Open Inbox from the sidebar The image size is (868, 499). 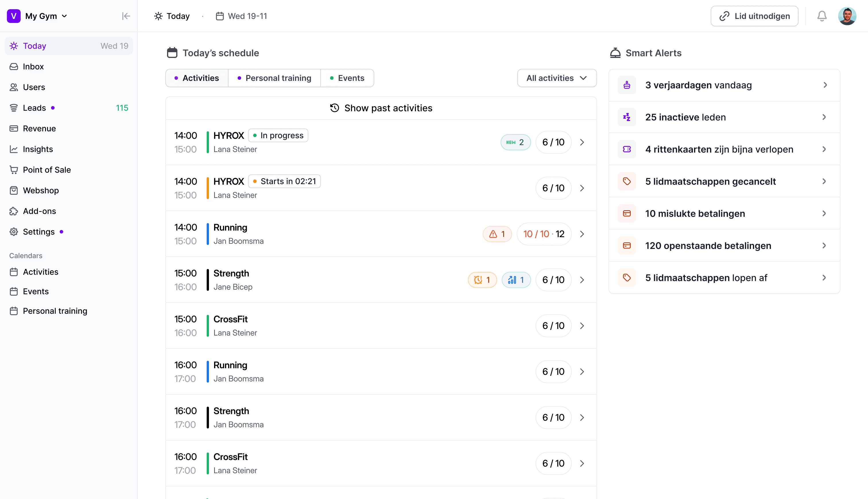(x=33, y=67)
